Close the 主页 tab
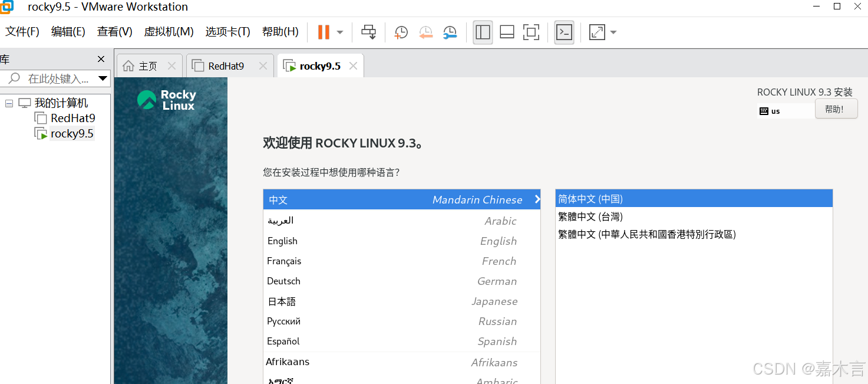The height and width of the screenshot is (384, 868). click(171, 66)
